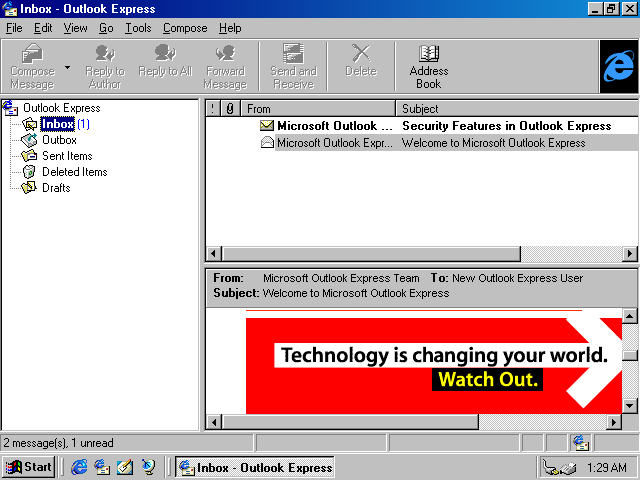Click Inbox - Outlook Express taskbar button

[255, 467]
